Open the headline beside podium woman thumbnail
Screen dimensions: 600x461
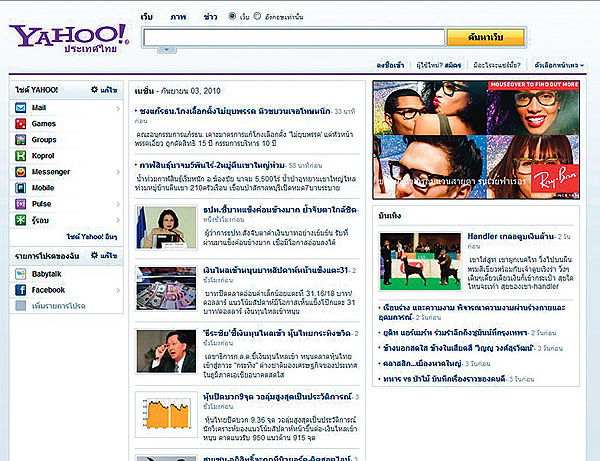(280, 210)
